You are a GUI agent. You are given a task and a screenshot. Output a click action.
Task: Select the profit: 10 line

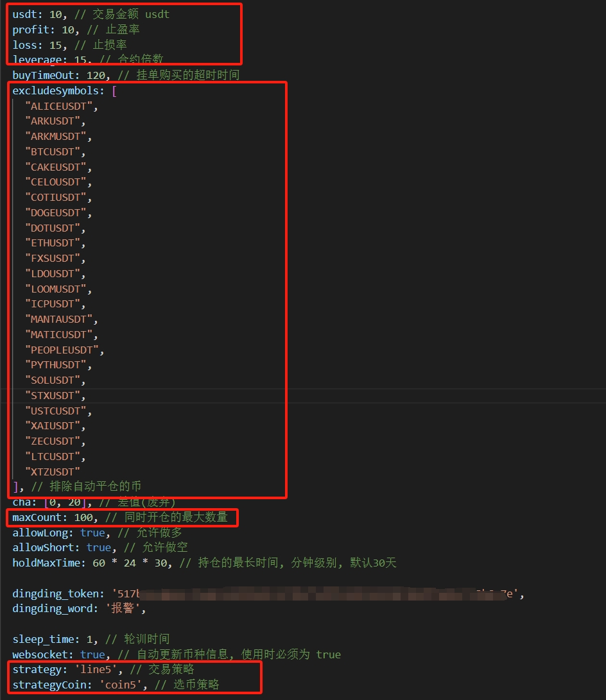[76, 30]
